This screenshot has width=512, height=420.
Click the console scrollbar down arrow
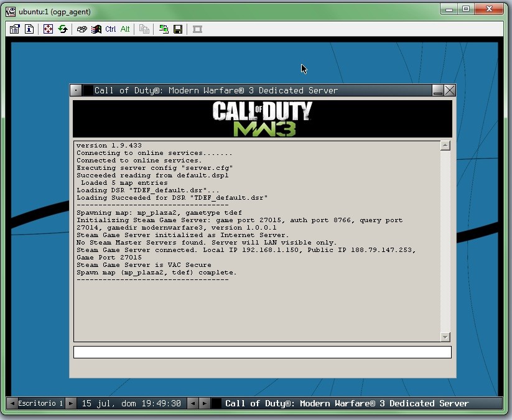[445, 337]
